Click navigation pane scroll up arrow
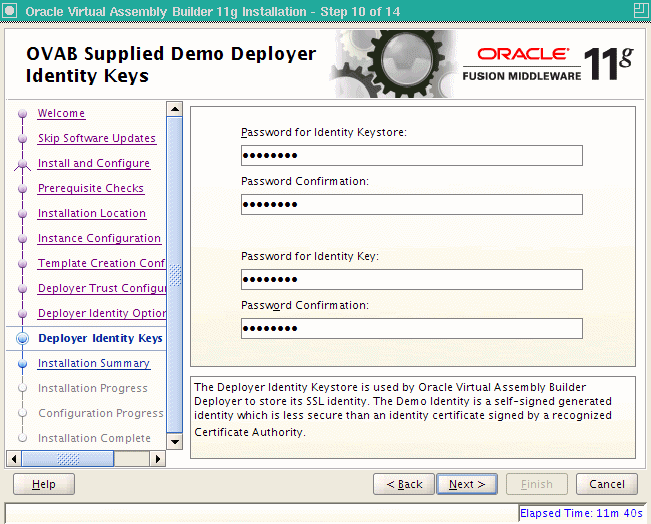This screenshot has height=524, width=651. [x=174, y=109]
